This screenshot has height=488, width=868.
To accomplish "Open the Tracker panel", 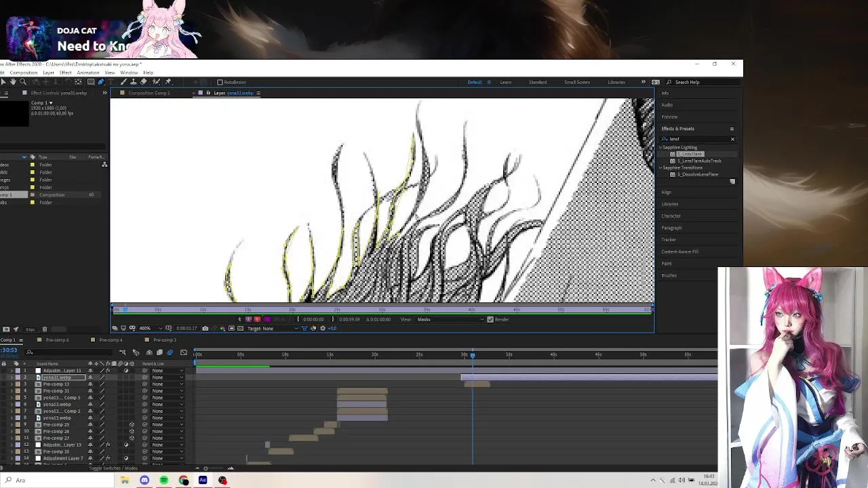I will [669, 239].
